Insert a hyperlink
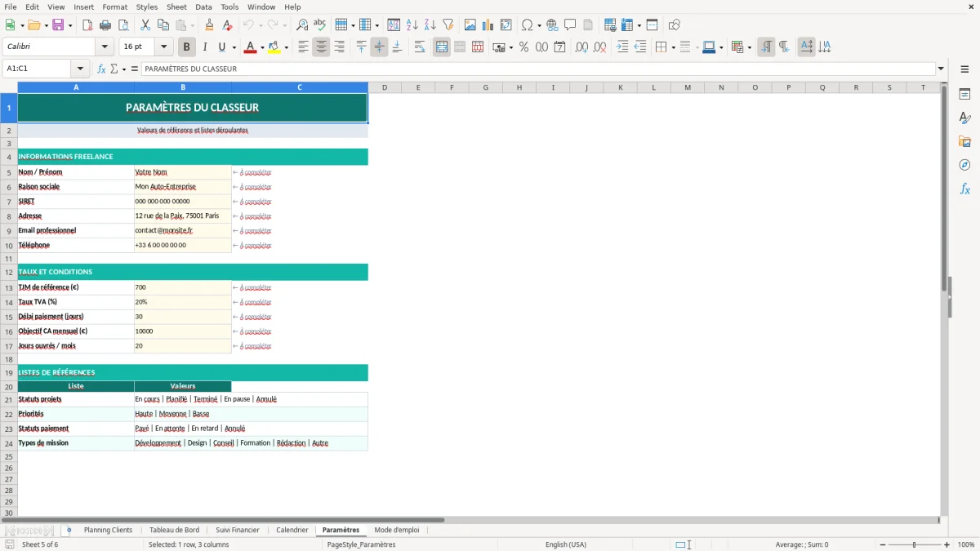The image size is (980, 551). click(x=552, y=25)
